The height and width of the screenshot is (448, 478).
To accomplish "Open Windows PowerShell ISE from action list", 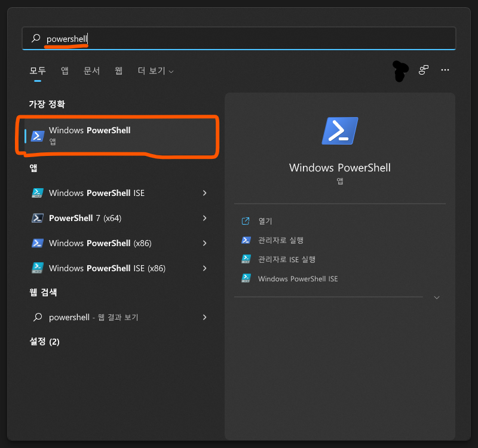I will [x=298, y=278].
